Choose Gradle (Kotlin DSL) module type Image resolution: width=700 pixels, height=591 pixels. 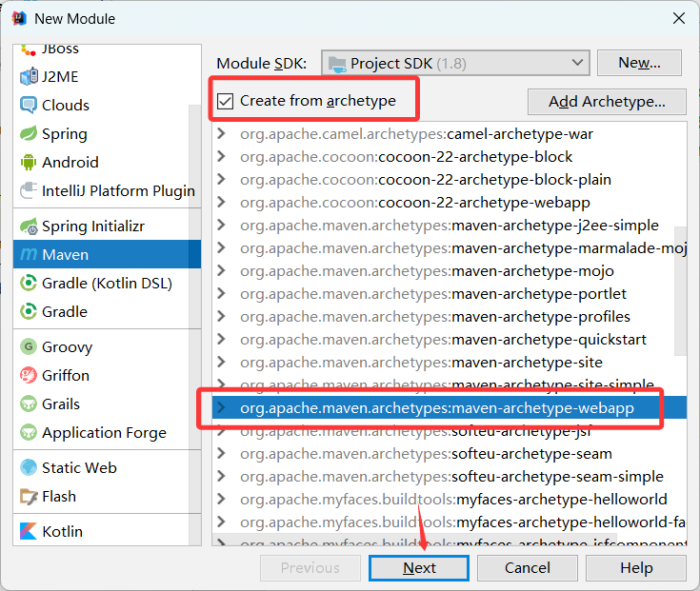point(107,284)
